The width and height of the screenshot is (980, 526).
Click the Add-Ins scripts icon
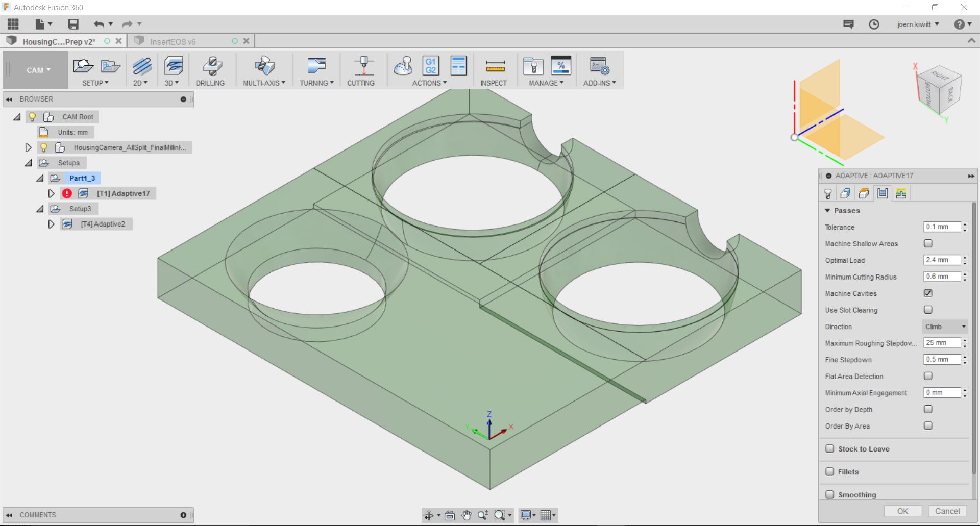coord(599,66)
